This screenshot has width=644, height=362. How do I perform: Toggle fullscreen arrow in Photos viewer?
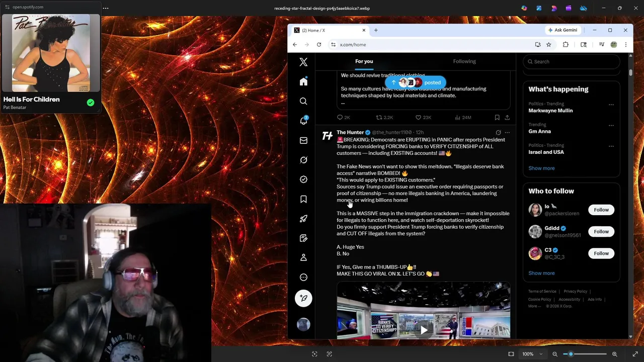point(635,354)
